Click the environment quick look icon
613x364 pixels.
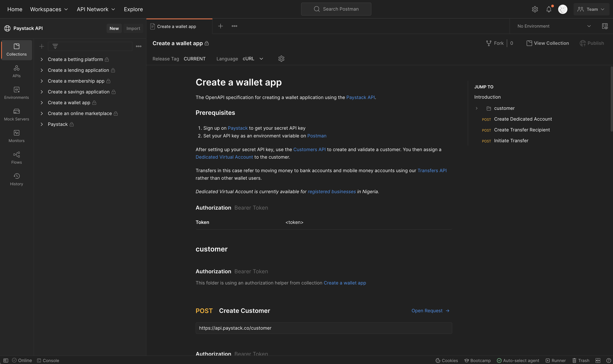tap(605, 26)
